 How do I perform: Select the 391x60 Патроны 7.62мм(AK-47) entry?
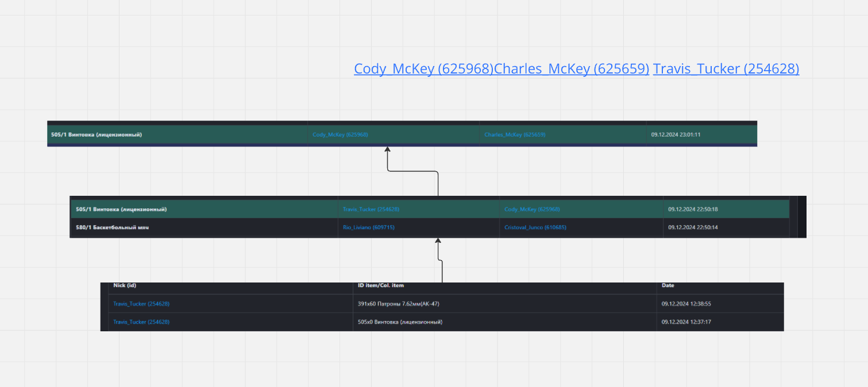click(398, 304)
